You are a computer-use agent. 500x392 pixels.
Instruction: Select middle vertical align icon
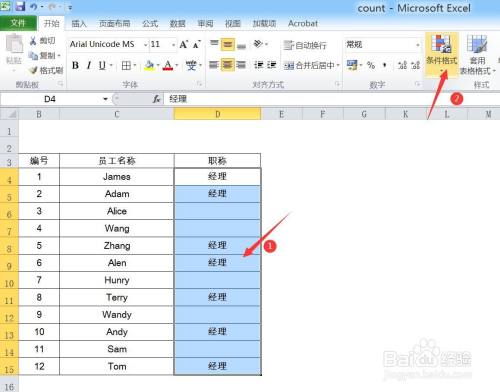pyautogui.click(x=227, y=44)
